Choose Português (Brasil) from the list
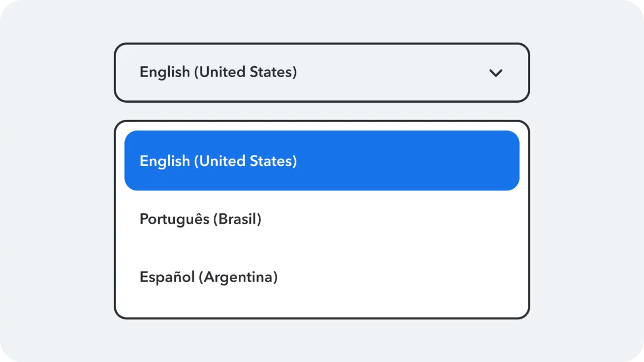This screenshot has width=644, height=362. pyautogui.click(x=321, y=219)
